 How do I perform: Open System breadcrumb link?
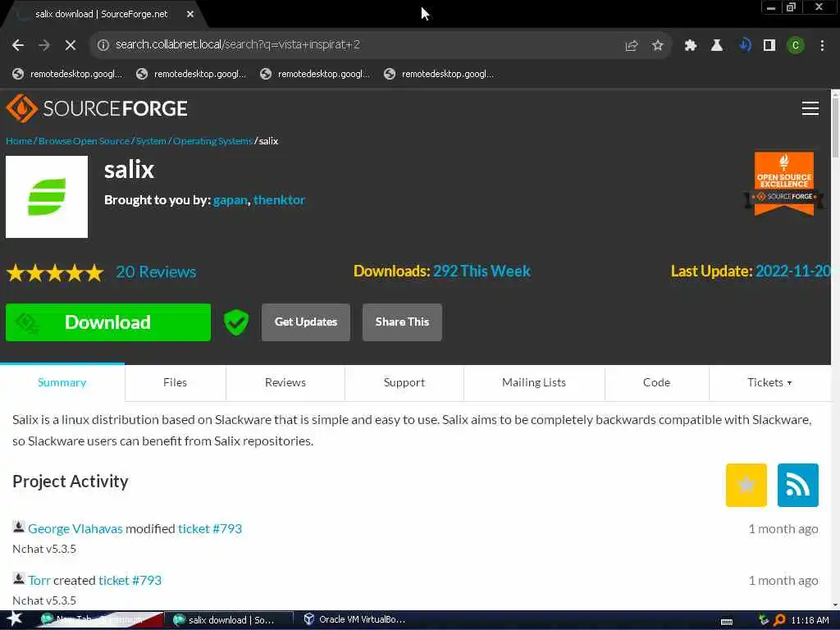(151, 141)
